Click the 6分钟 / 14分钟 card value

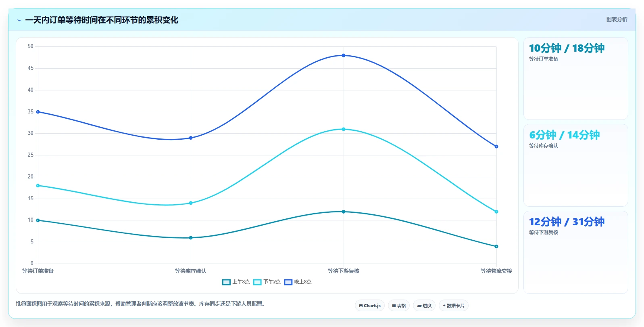(565, 135)
